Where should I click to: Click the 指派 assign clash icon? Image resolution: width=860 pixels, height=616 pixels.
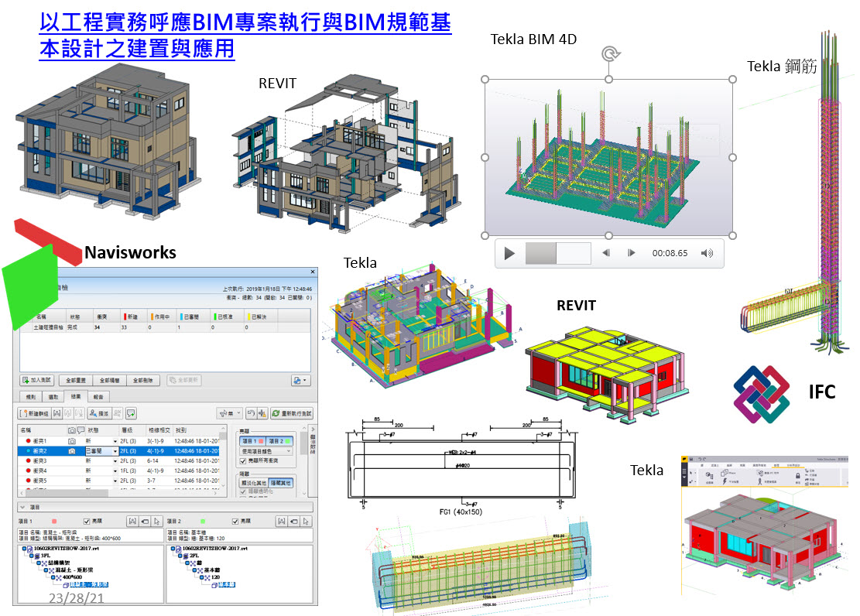click(x=99, y=413)
